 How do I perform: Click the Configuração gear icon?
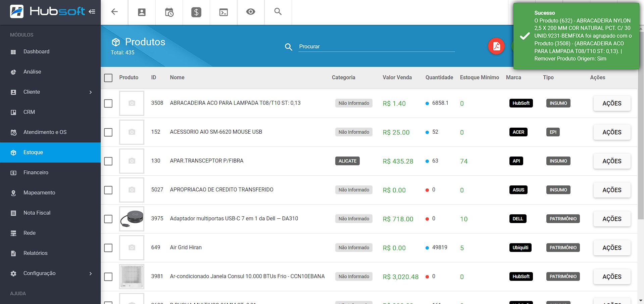point(13,273)
